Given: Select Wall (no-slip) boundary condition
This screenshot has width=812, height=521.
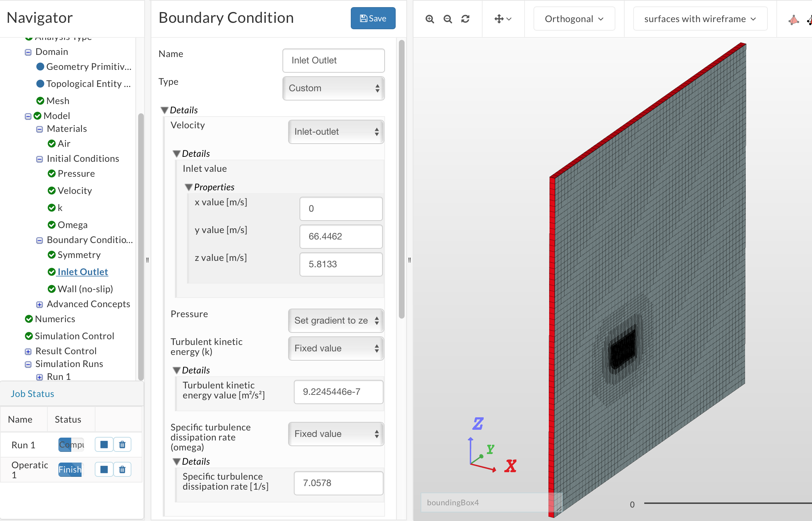Looking at the screenshot, I should (85, 289).
